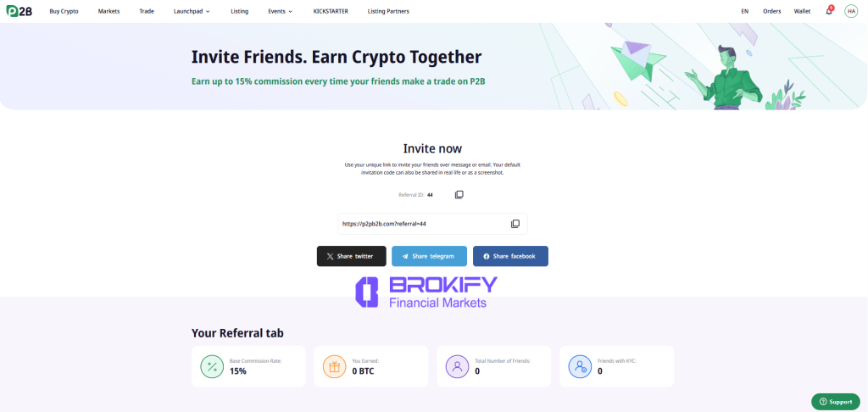Share referral link on Facebook

[510, 256]
